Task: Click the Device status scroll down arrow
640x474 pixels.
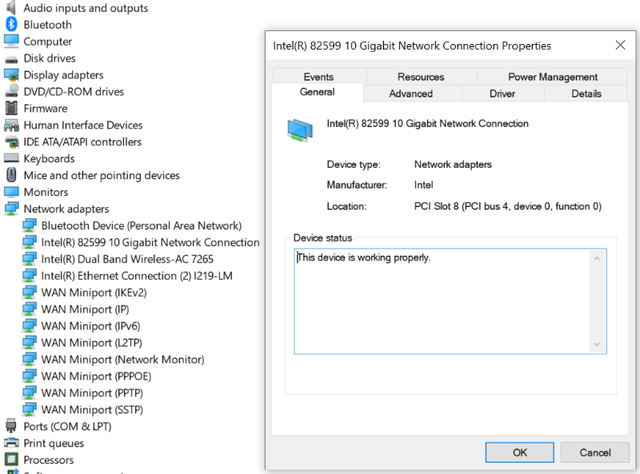Action: coord(597,344)
